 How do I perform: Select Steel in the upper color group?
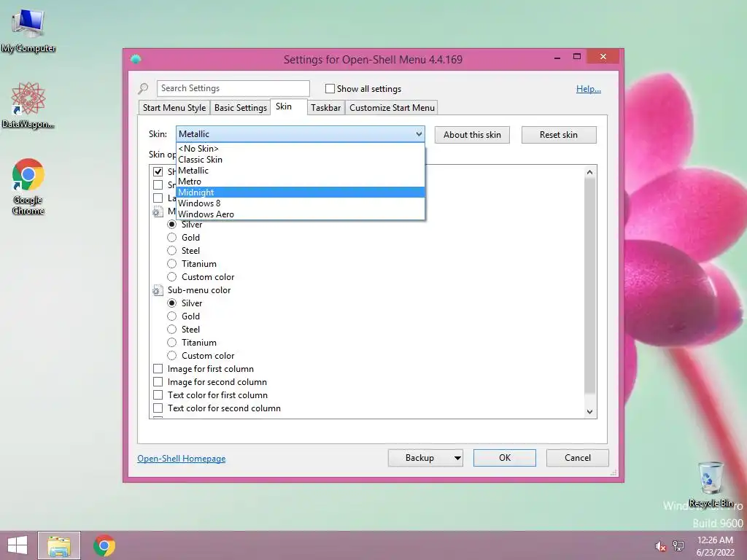172,251
